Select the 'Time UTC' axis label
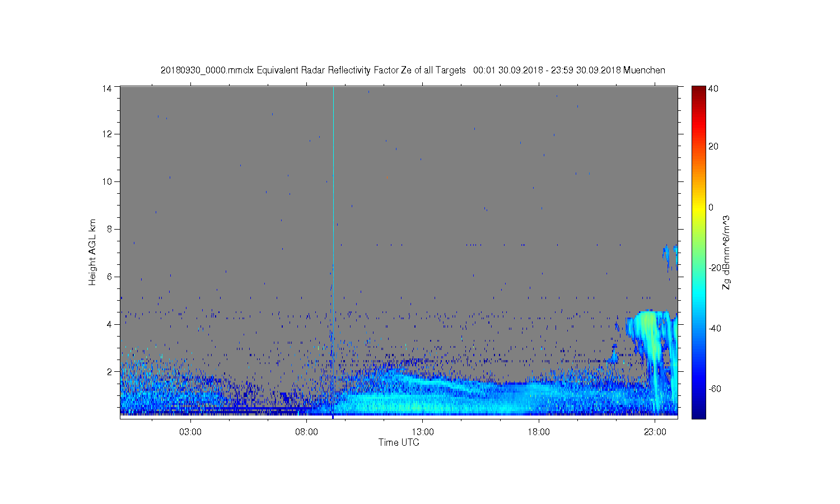 (399, 442)
